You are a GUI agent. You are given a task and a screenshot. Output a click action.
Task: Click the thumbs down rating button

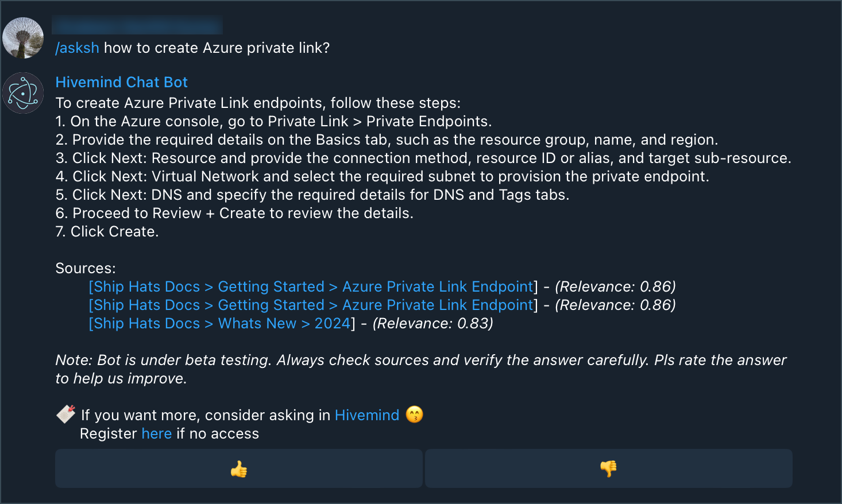coord(609,468)
